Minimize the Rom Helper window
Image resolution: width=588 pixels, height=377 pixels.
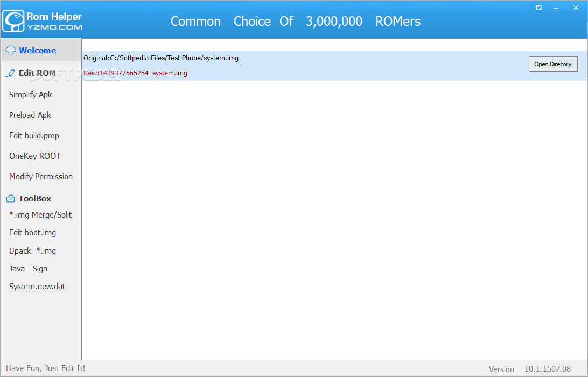point(556,8)
